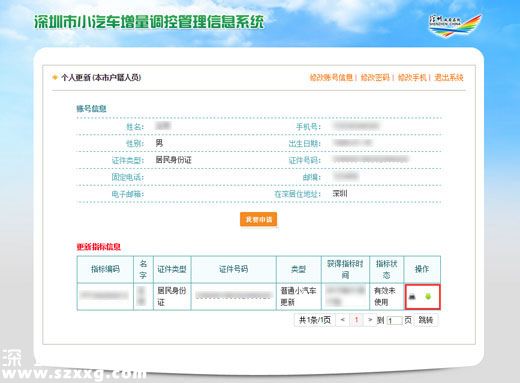Go to the previous page with the < arrow
The height and width of the screenshot is (383, 520).
[x=342, y=320]
